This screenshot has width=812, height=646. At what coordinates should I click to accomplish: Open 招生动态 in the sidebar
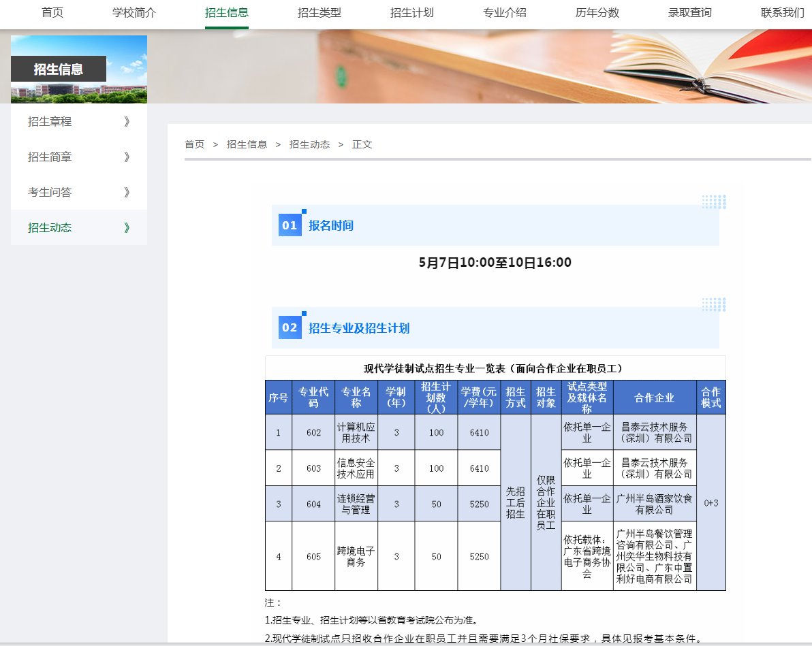point(50,227)
